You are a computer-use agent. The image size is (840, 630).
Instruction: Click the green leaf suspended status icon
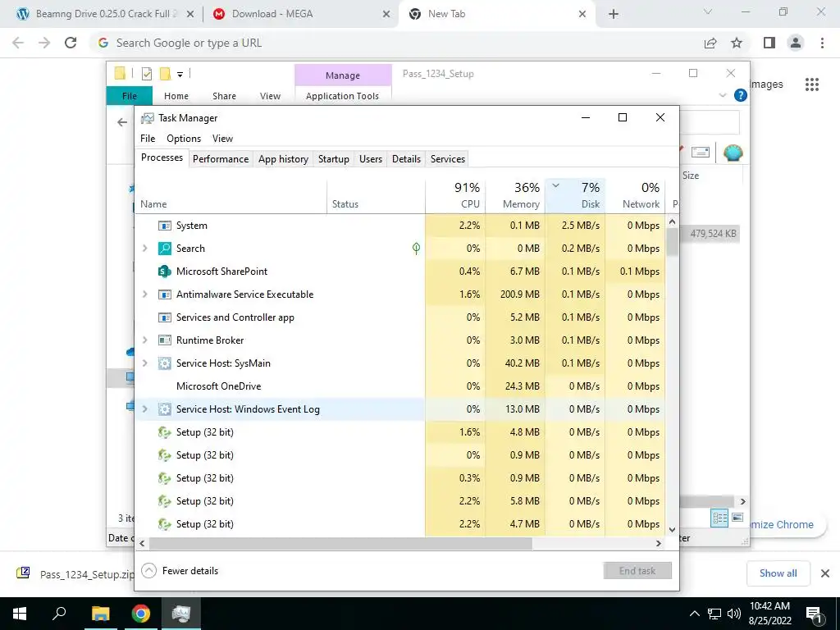click(416, 248)
